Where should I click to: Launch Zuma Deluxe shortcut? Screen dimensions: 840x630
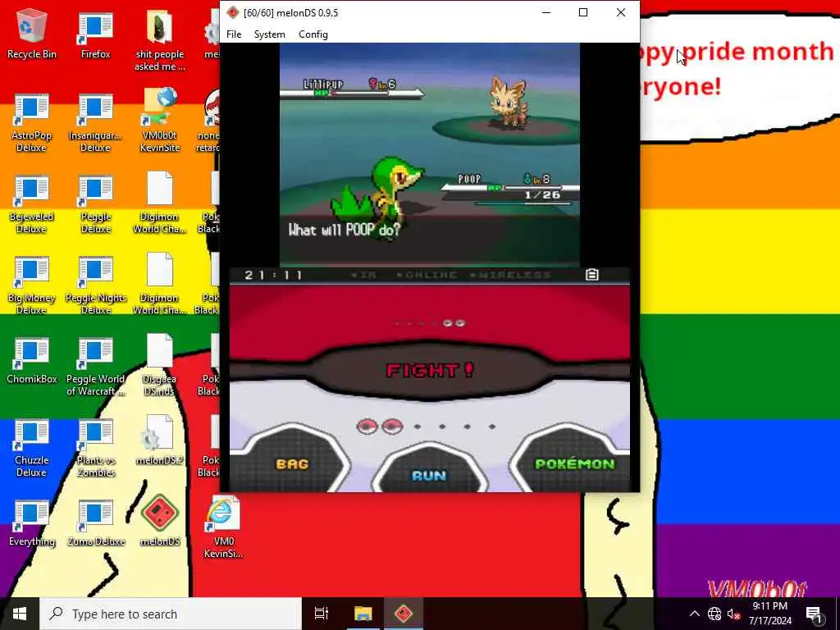coord(95,523)
